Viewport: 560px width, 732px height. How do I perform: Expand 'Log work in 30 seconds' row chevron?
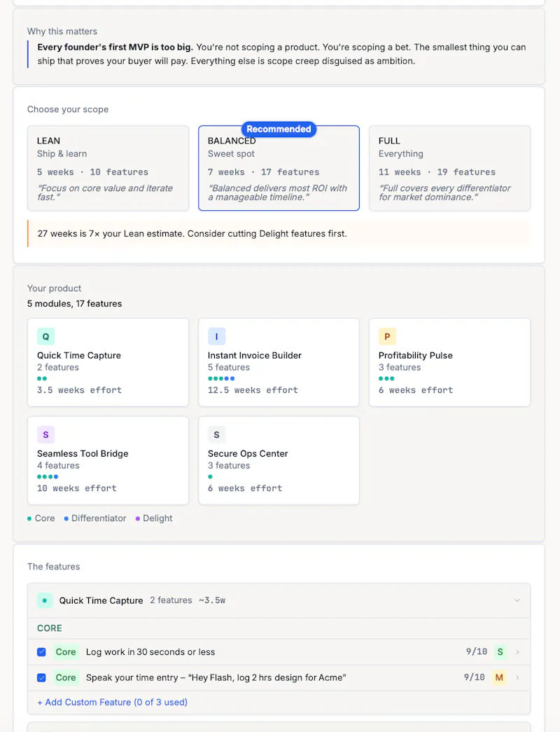(517, 652)
